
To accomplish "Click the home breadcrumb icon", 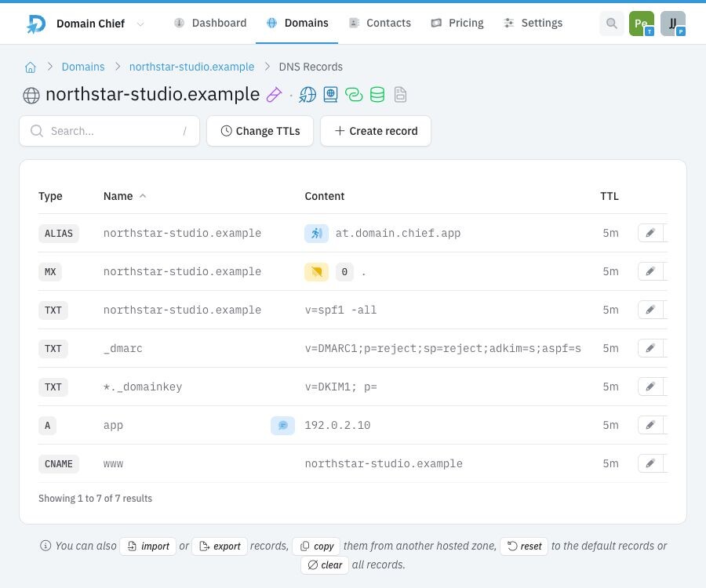I will 30,67.
